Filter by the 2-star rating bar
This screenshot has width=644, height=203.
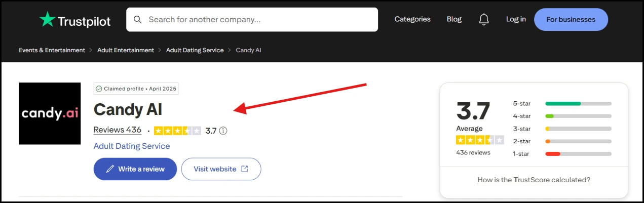[x=578, y=141]
